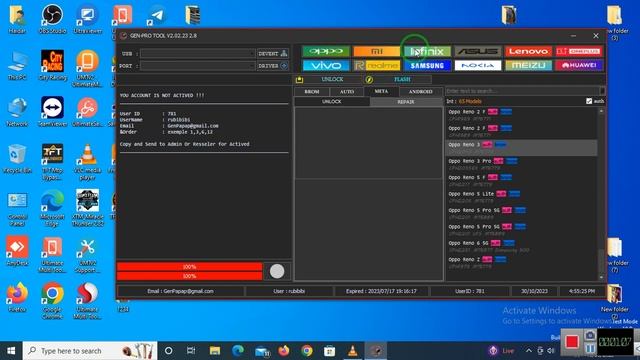Screen dimensions: 640x360
Task: Open TFT Map Bypass desktop shortcut
Action: (52, 162)
